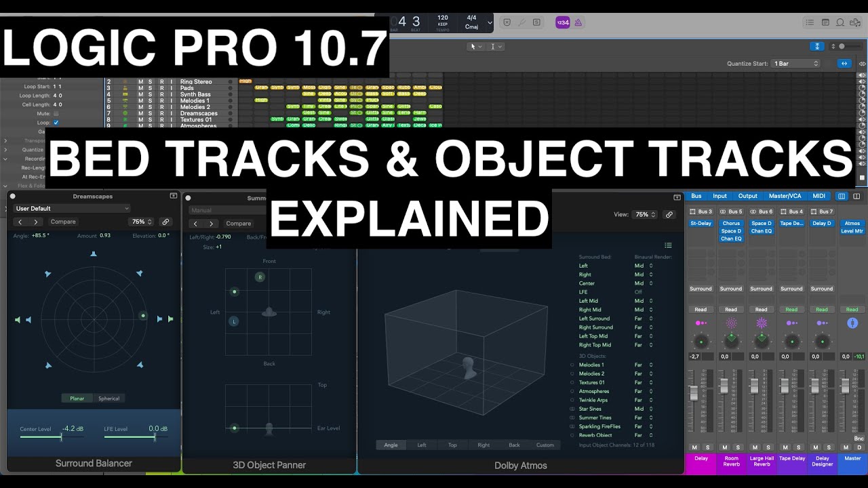Select the Bus tab in mixer
868x488 pixels.
pos(696,196)
